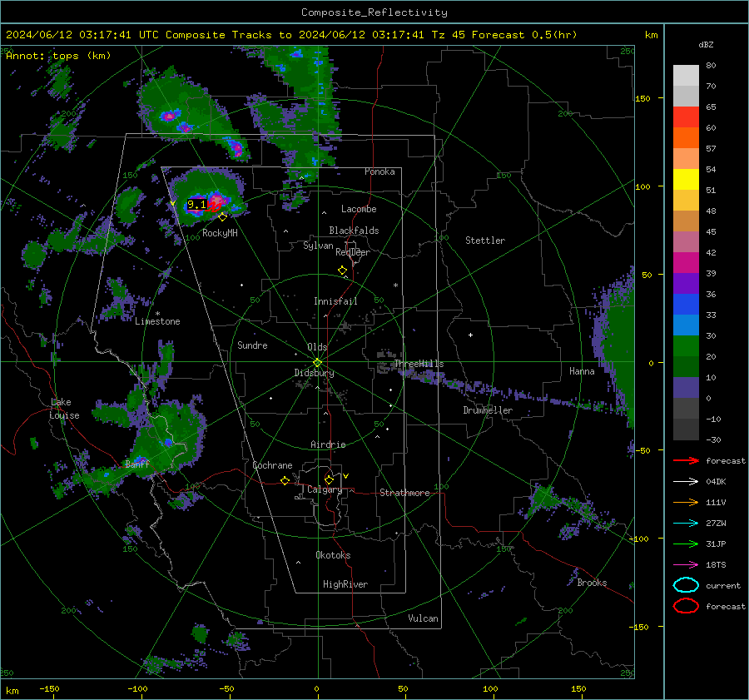Click the Calgary city label
Viewport: 749px width, 700px height.
click(x=325, y=489)
